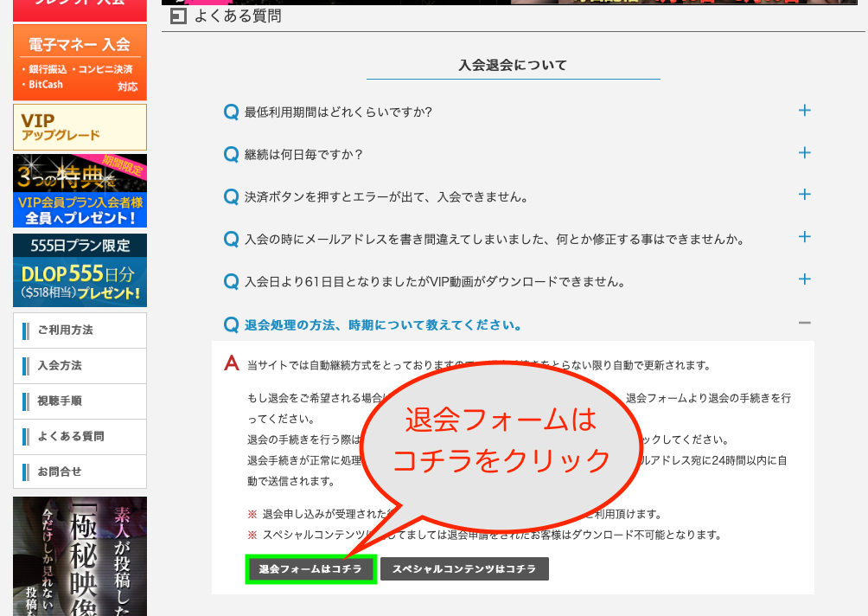
Task: Click the question text 継続は何日毎ですか？
Action: [x=303, y=154]
